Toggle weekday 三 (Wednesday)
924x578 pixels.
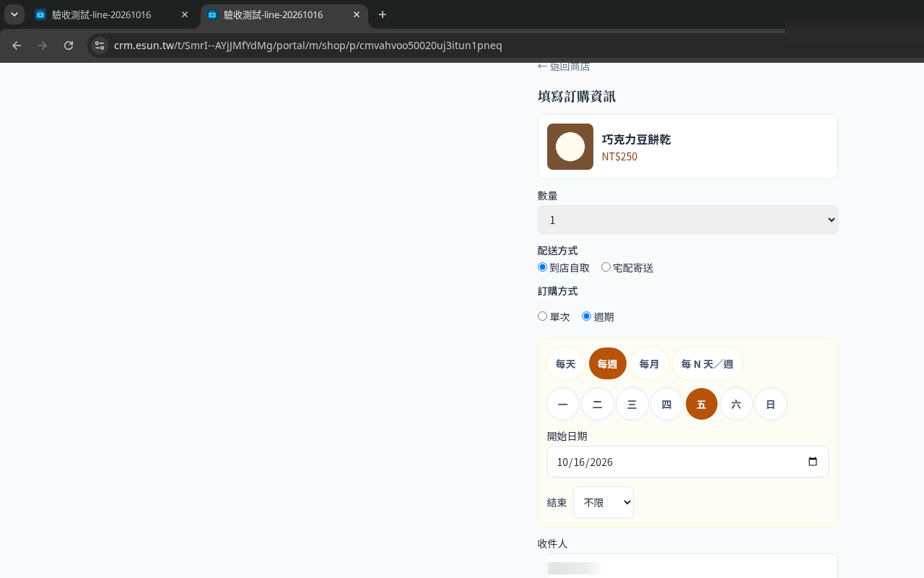coord(632,404)
